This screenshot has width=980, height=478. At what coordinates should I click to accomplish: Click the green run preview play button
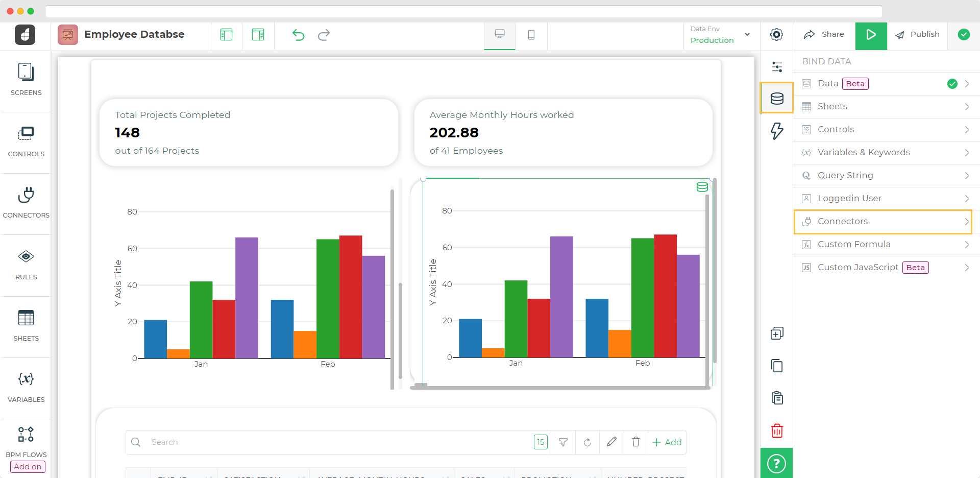[871, 35]
